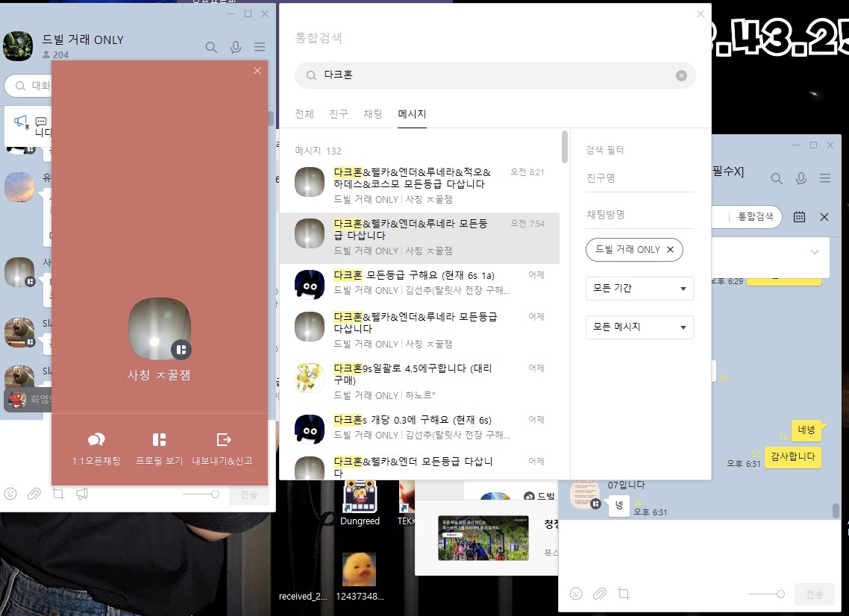Viewport: 849px width, 616px height.
Task: Expand the 모든 메시지 dropdown
Action: pyautogui.click(x=639, y=327)
